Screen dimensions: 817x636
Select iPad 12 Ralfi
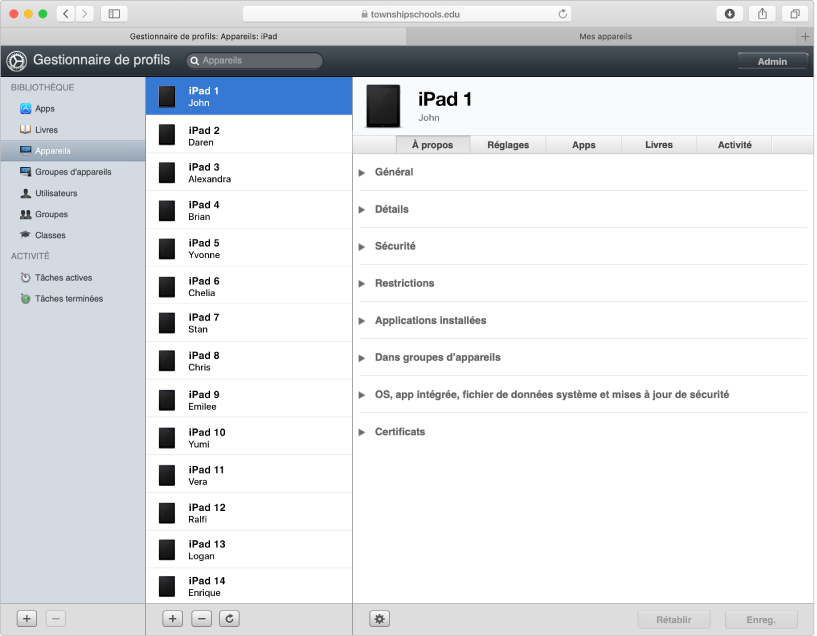[249, 513]
